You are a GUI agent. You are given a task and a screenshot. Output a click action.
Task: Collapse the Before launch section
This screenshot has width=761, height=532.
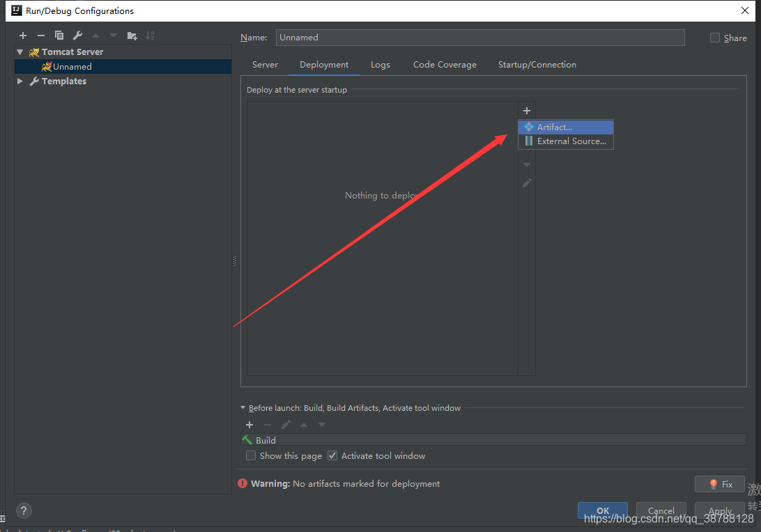(243, 408)
